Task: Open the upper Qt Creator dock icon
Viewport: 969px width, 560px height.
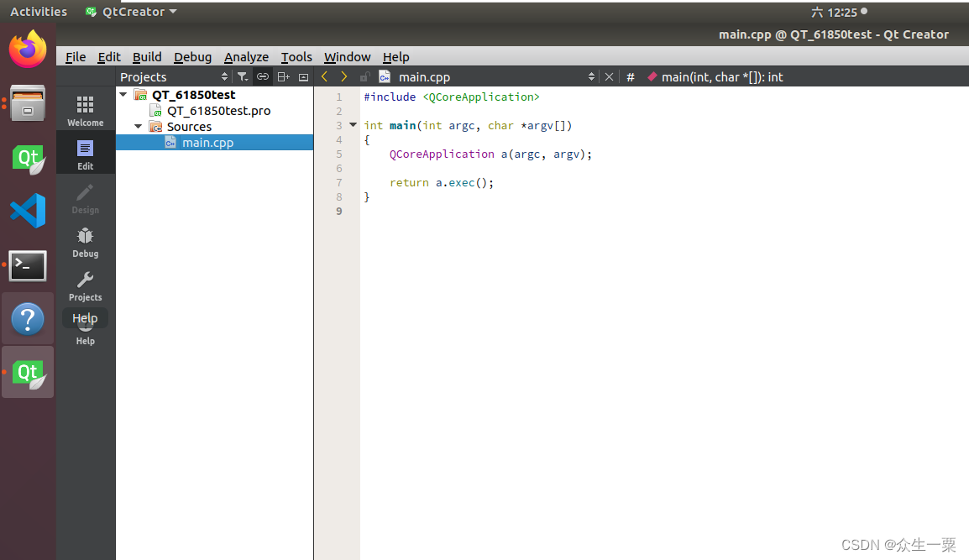Action: pos(28,160)
